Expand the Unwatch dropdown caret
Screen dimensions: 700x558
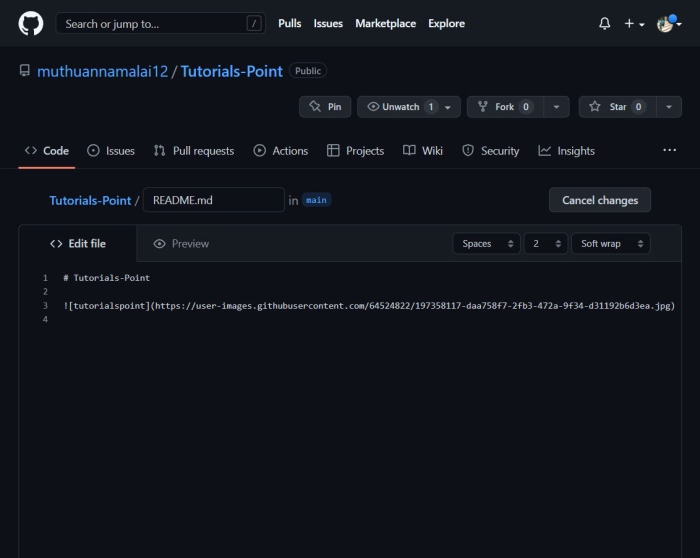pos(448,107)
